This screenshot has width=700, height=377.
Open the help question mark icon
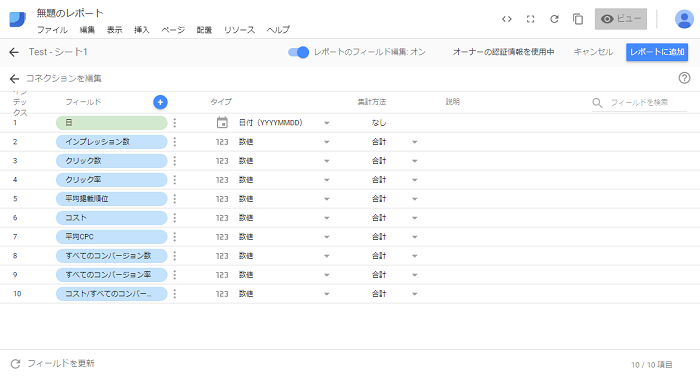click(684, 78)
